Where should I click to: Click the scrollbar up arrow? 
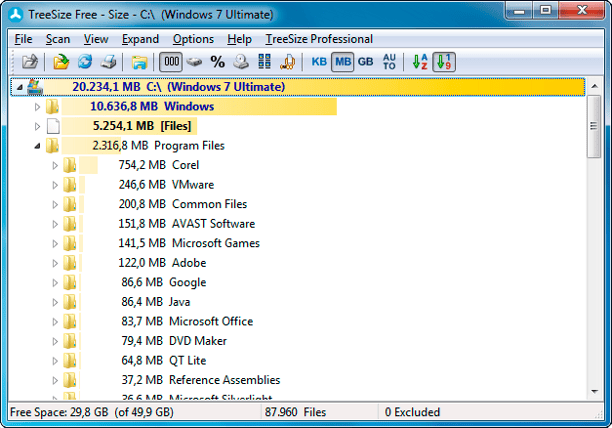[x=594, y=86]
